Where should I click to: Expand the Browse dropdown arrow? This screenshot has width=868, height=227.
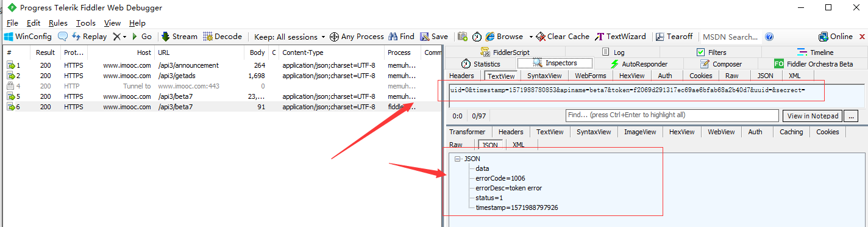[x=531, y=37]
